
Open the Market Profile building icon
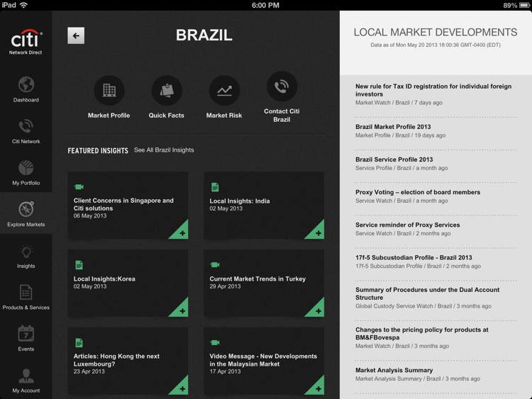pyautogui.click(x=109, y=91)
